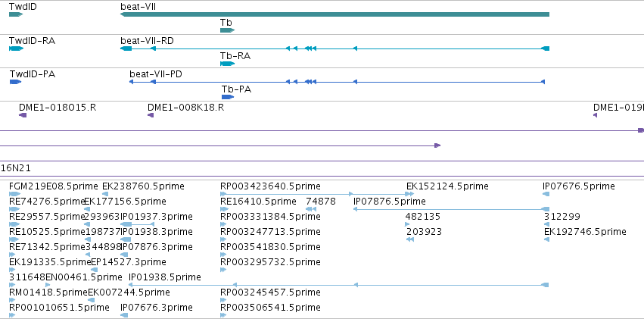Click the beat-VII-RD transcript label
This screenshot has width=644, height=319.
coord(147,41)
